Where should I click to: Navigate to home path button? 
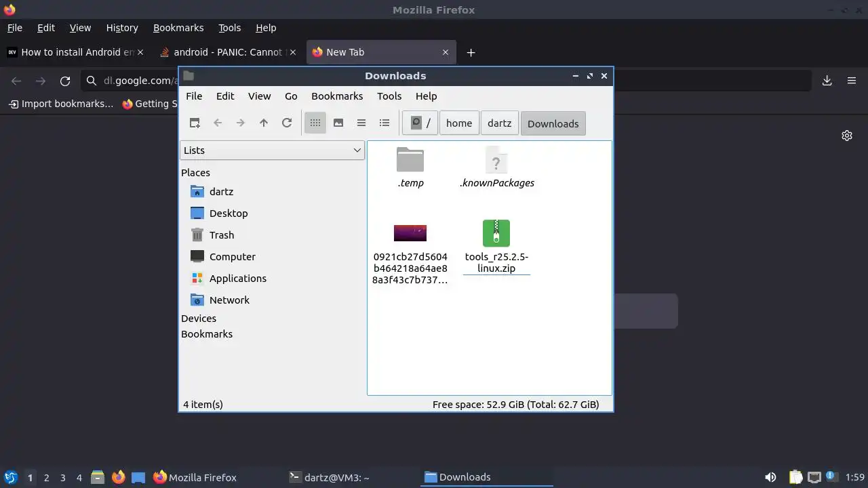[459, 123]
